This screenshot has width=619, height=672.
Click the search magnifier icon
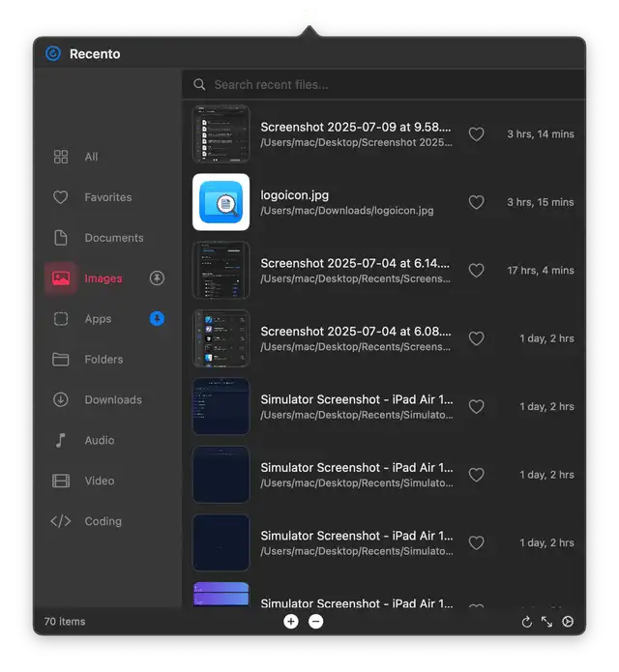point(199,84)
